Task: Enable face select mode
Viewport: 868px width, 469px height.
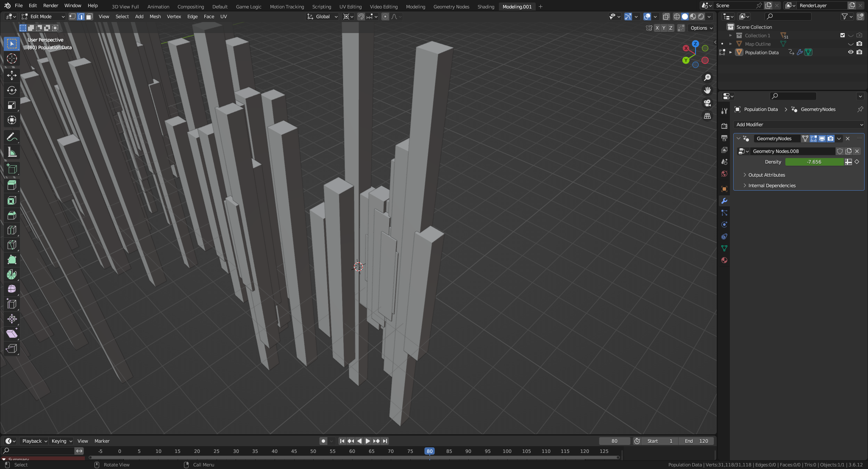Action: [x=89, y=17]
